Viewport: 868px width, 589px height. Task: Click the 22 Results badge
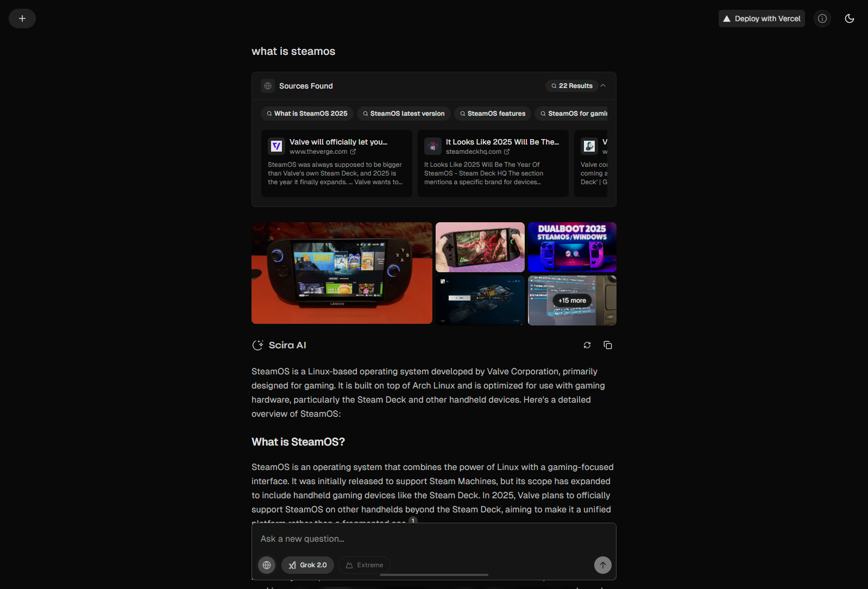tap(571, 86)
